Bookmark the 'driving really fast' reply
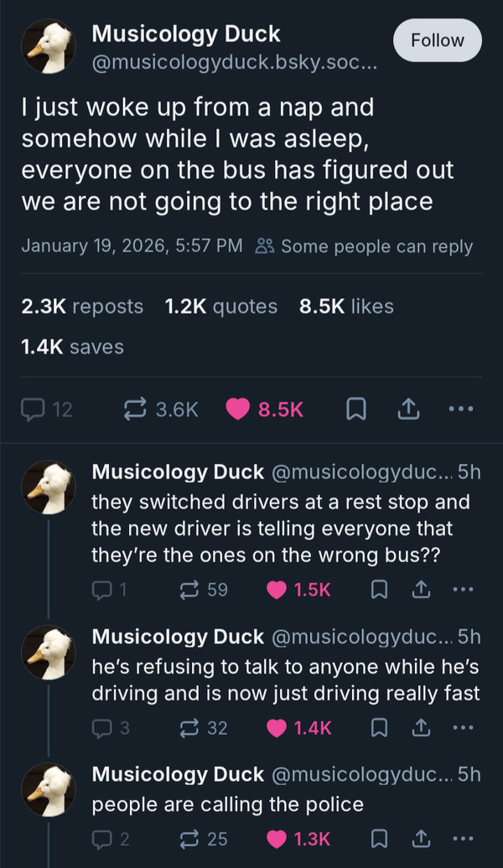 point(378,728)
